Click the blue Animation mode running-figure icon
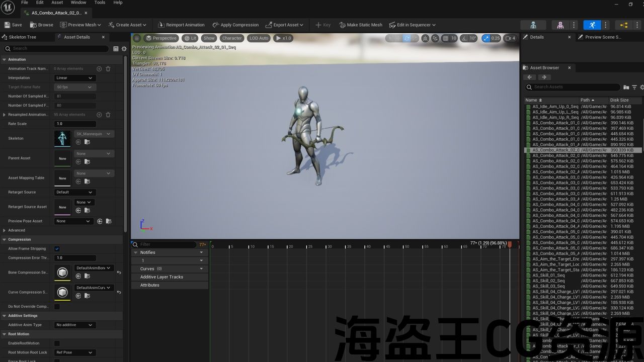The height and width of the screenshot is (362, 644). pos(592,25)
